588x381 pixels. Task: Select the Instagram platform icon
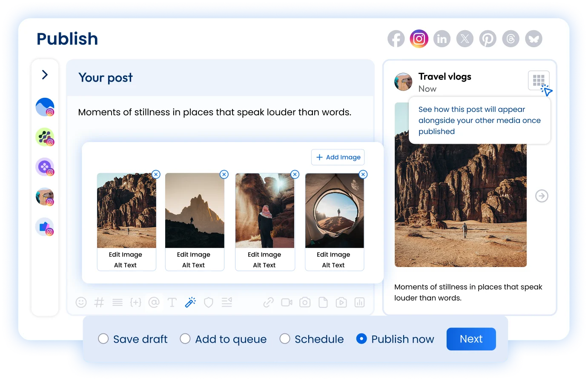point(419,38)
